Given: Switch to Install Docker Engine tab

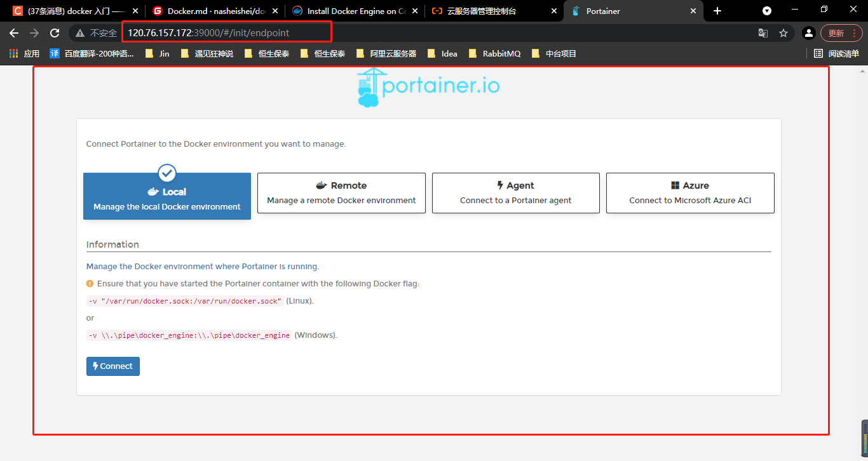Looking at the screenshot, I should (x=354, y=11).
